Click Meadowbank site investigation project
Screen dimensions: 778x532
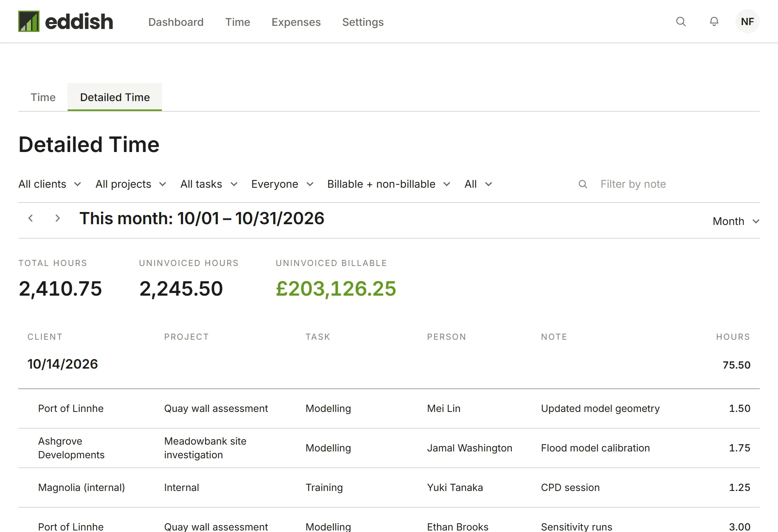tap(205, 448)
